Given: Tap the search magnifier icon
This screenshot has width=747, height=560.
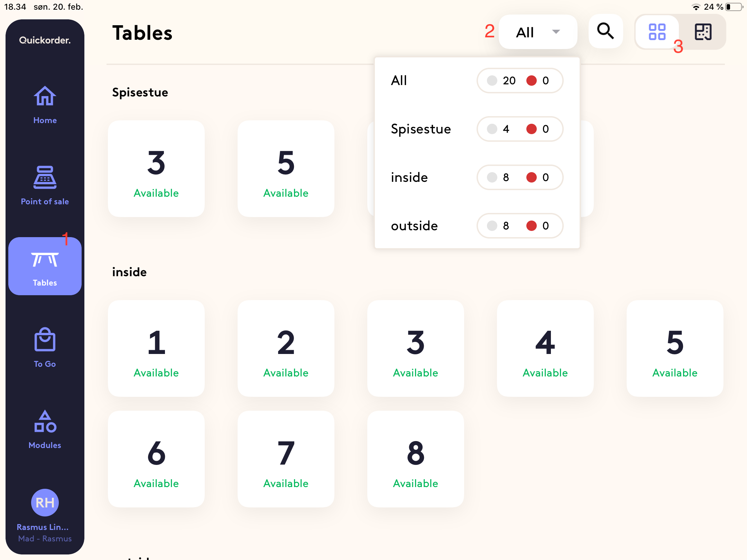Looking at the screenshot, I should [606, 31].
